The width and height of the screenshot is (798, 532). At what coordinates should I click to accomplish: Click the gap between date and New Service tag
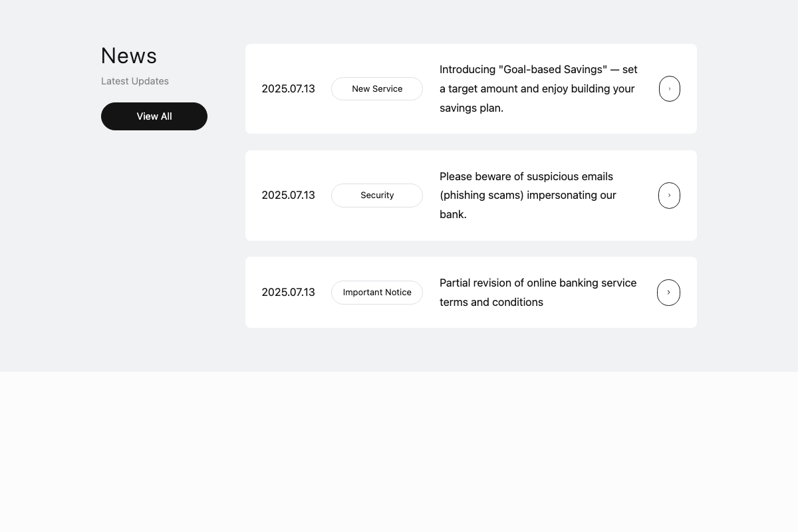coord(323,89)
